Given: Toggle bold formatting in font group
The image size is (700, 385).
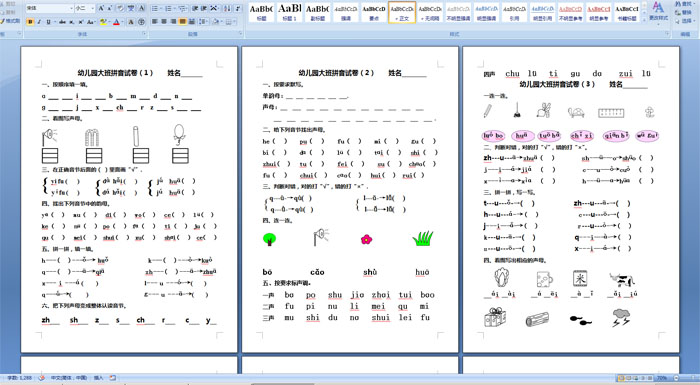Looking at the screenshot, I should point(30,21).
